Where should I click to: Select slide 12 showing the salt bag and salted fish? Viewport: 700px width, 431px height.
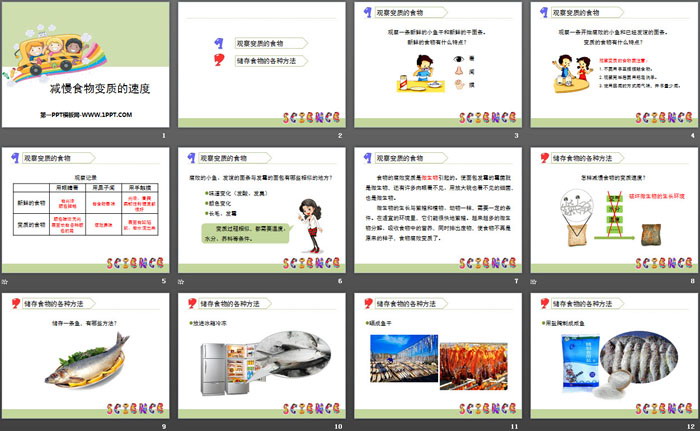click(614, 356)
